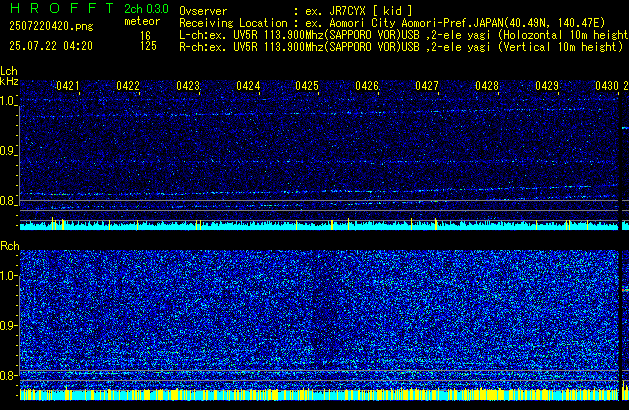Click the Rch 0.8 kHz axis label
The width and height of the screenshot is (629, 410).
pyautogui.click(x=8, y=375)
